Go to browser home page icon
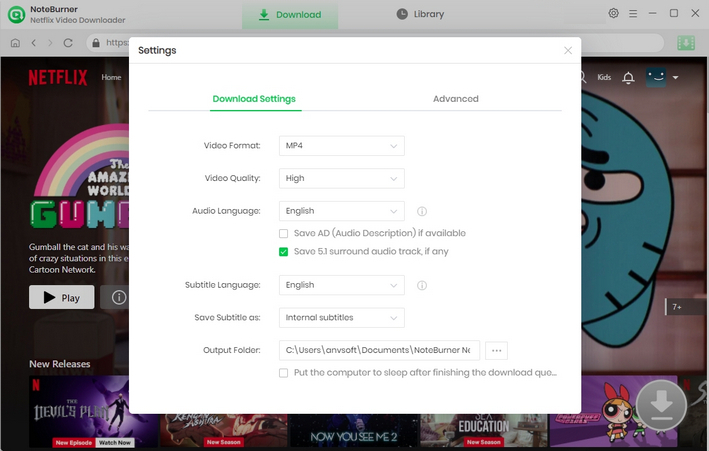 [x=15, y=43]
